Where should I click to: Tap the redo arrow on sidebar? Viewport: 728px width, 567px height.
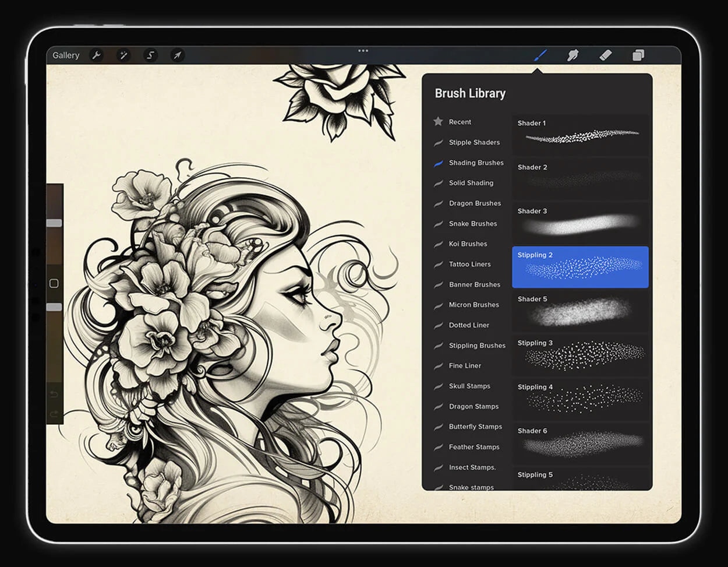[x=54, y=414]
